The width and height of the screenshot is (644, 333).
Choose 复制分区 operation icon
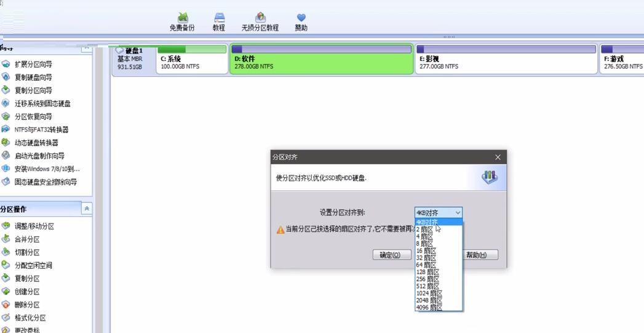(6, 278)
